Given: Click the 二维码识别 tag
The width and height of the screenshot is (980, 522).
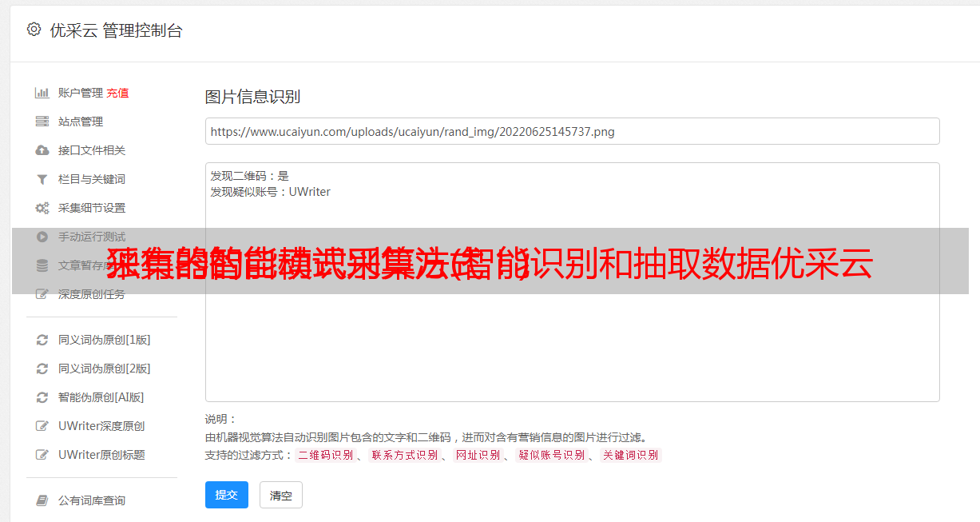Looking at the screenshot, I should coord(326,455).
